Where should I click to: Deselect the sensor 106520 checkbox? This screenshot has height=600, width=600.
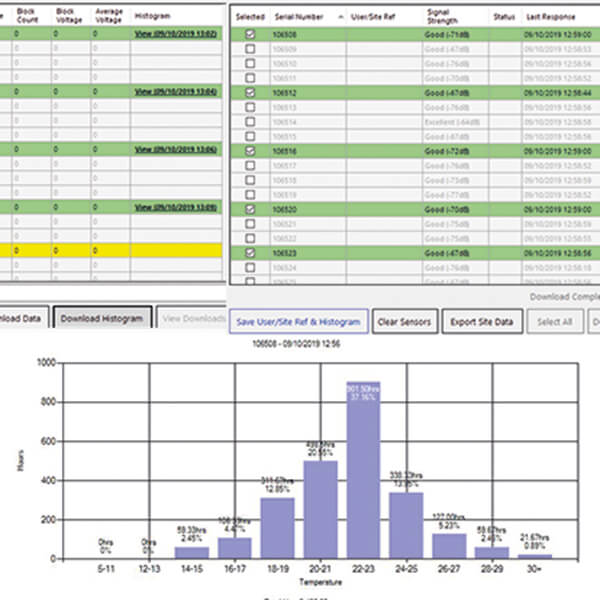click(x=249, y=210)
